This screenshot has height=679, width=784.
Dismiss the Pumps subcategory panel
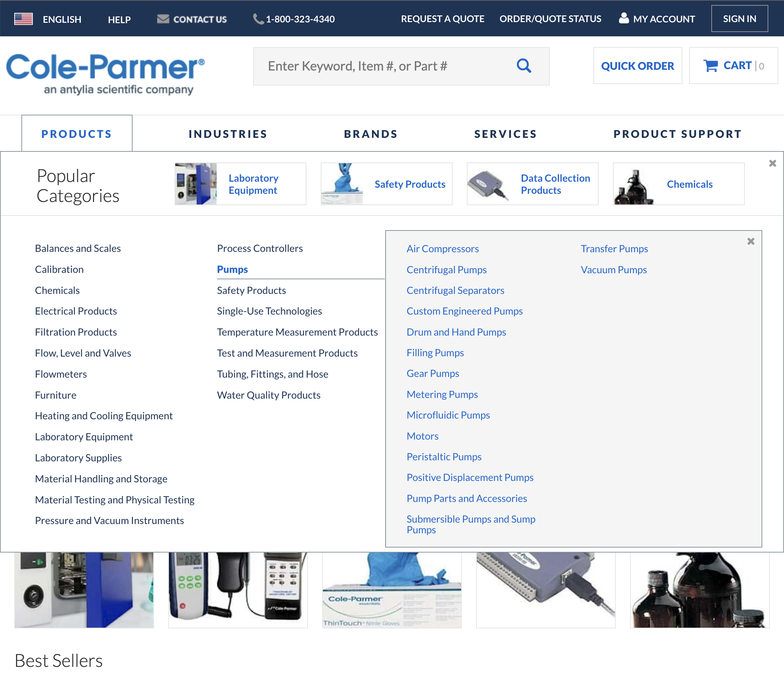pyautogui.click(x=750, y=241)
